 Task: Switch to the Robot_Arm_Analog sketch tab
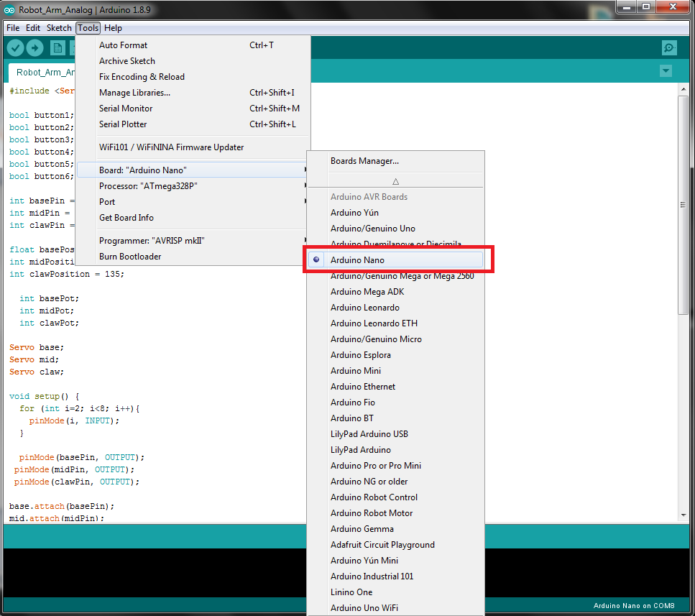pyautogui.click(x=43, y=72)
